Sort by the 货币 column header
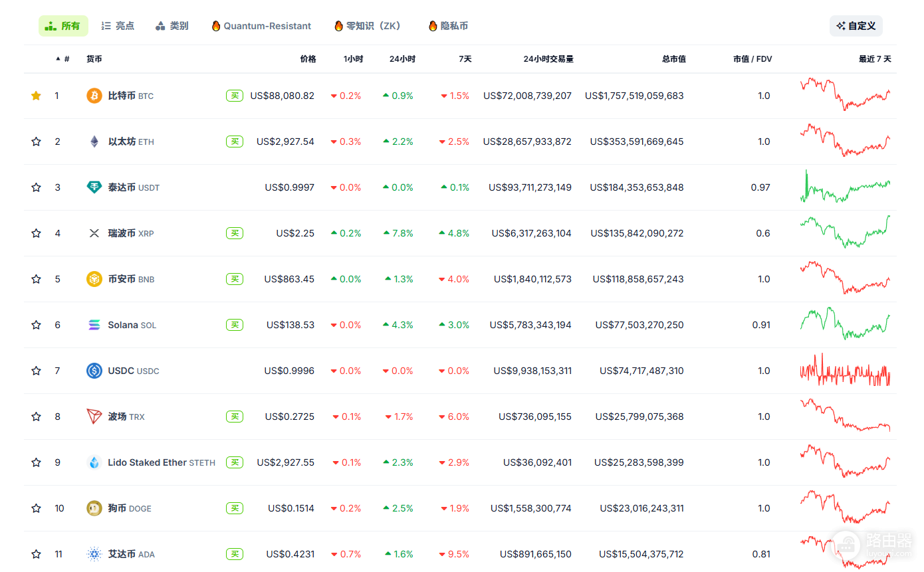 pos(94,59)
